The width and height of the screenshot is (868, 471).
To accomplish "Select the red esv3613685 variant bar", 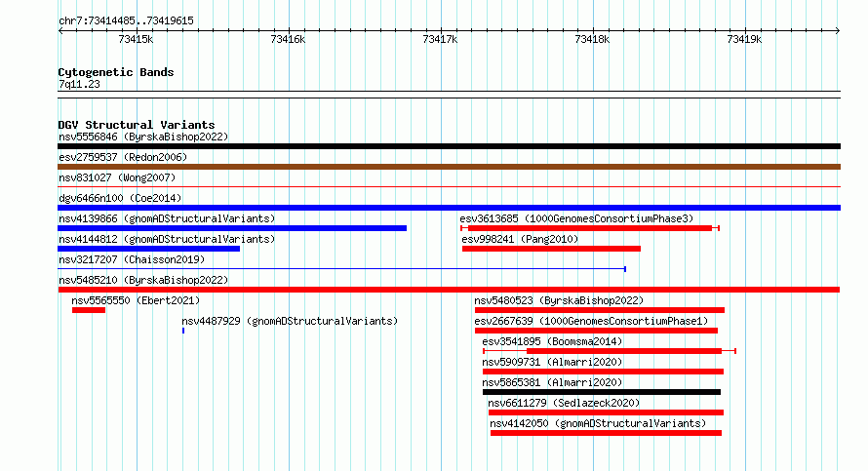I will (x=590, y=228).
